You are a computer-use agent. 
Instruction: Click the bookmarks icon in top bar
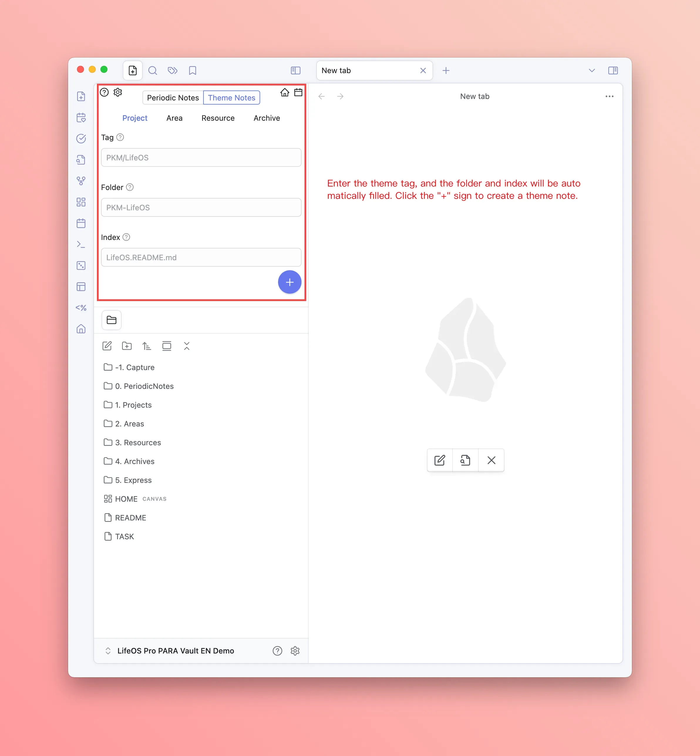[x=192, y=70]
